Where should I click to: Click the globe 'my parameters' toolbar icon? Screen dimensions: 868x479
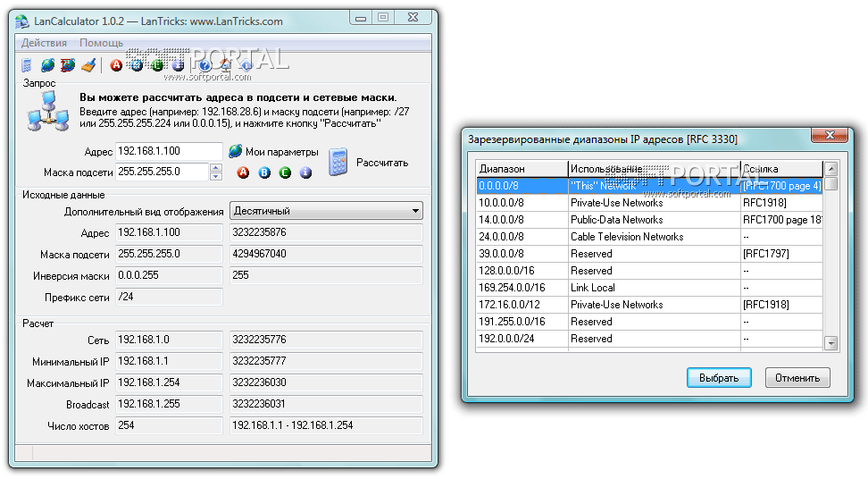click(47, 65)
